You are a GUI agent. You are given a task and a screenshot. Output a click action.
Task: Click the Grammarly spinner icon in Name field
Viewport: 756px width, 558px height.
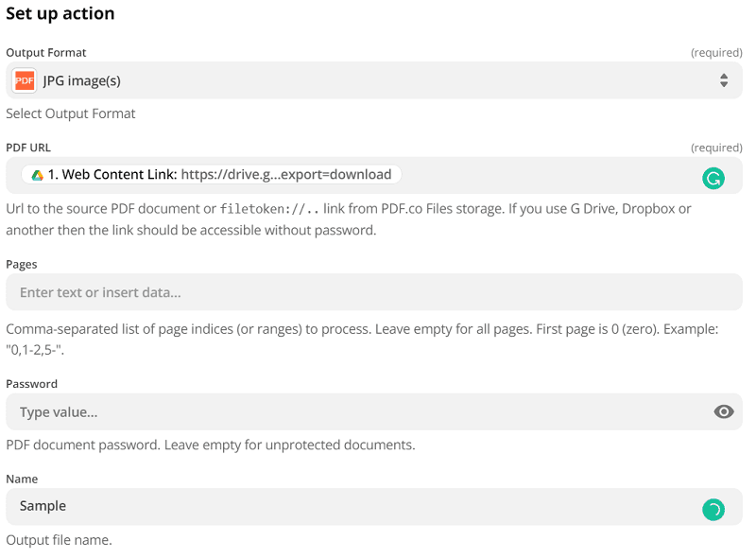pyautogui.click(x=713, y=510)
